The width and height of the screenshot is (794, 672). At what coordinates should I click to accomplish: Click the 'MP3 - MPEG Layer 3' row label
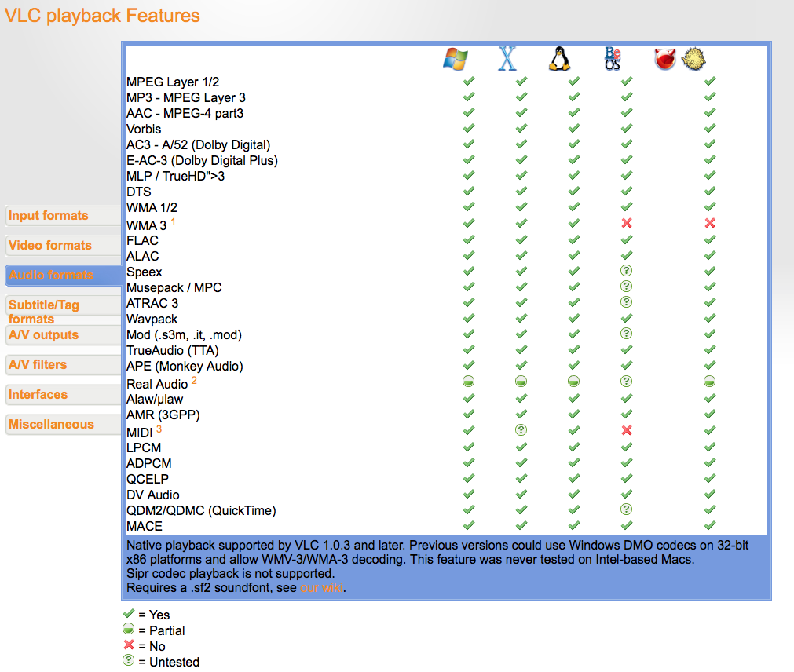pyautogui.click(x=186, y=97)
